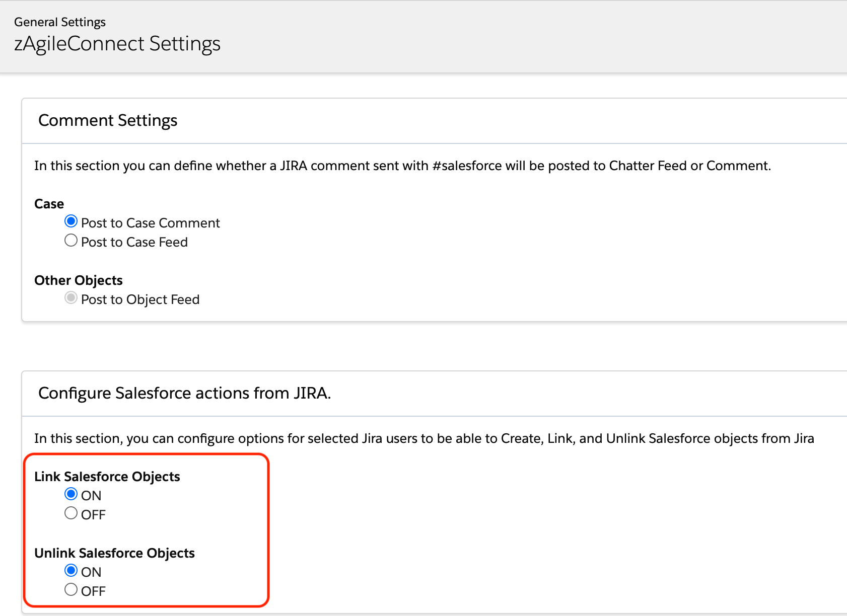Select the Post to Case Comment radio button
The height and width of the screenshot is (616, 847).
[x=71, y=221]
